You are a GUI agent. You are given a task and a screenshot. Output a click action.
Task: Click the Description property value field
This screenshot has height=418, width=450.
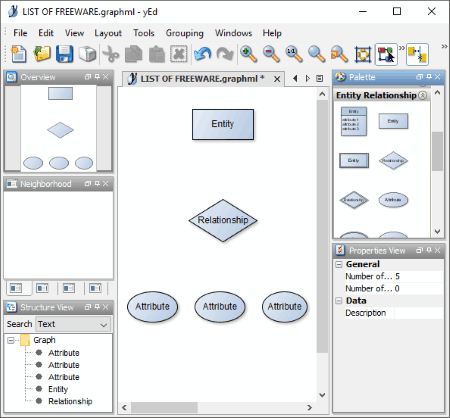tap(419, 313)
